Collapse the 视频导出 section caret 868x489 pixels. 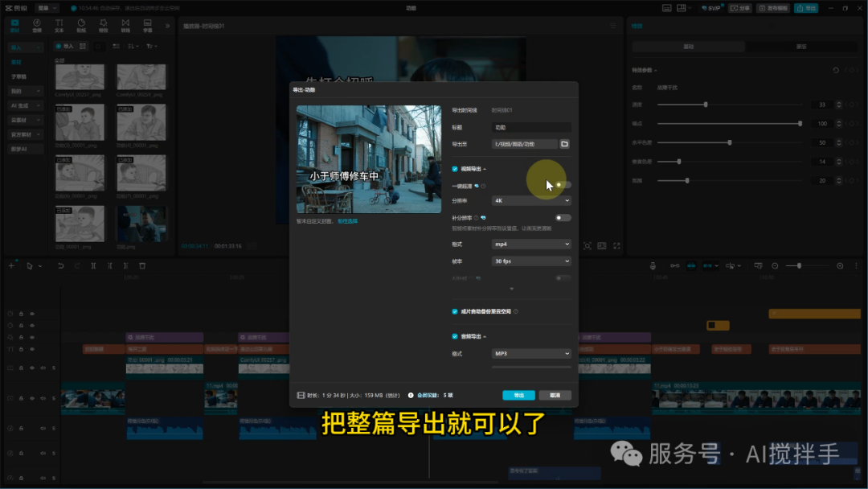point(485,169)
